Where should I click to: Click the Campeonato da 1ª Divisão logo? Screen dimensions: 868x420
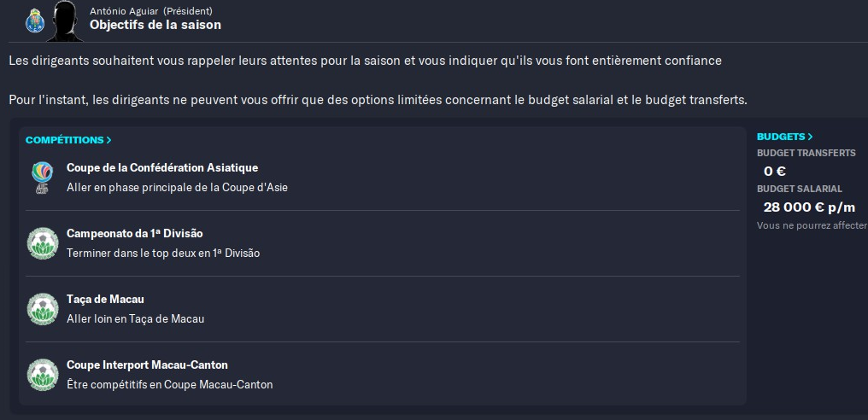coord(42,243)
